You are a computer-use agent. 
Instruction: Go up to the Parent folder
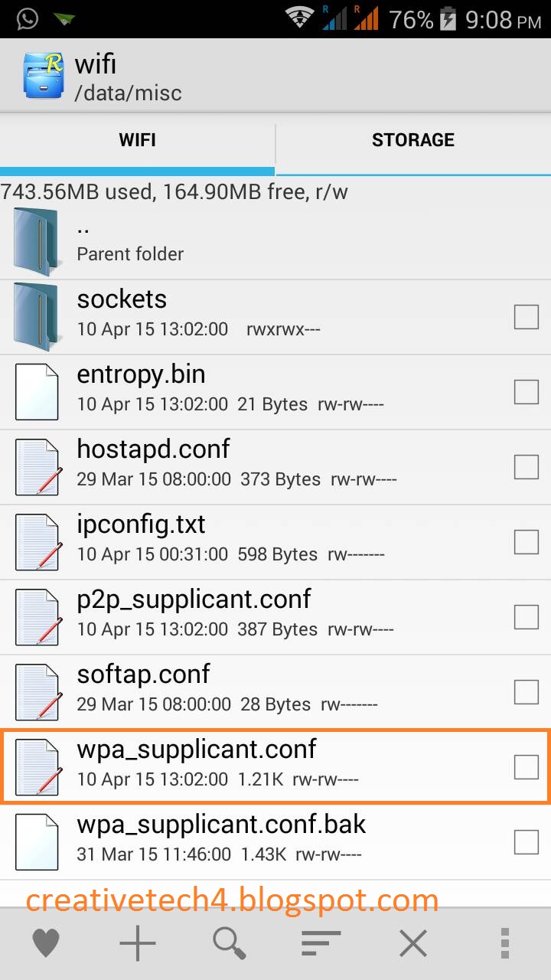pyautogui.click(x=275, y=242)
